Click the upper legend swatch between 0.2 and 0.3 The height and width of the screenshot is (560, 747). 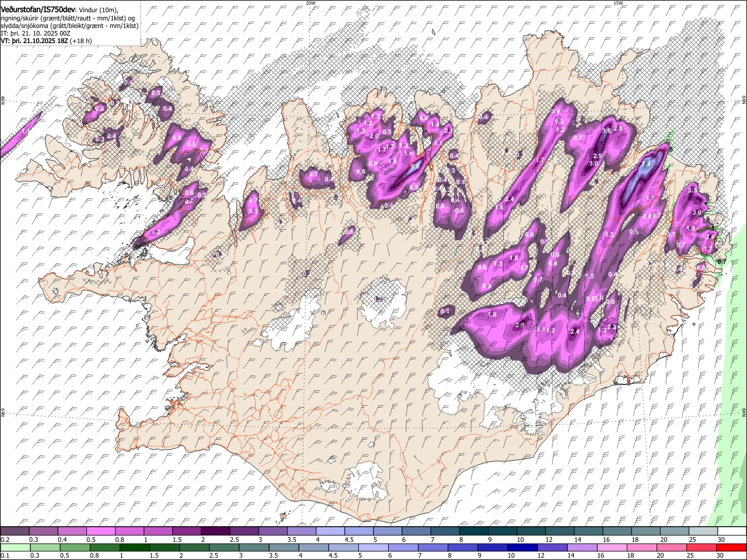[16, 531]
